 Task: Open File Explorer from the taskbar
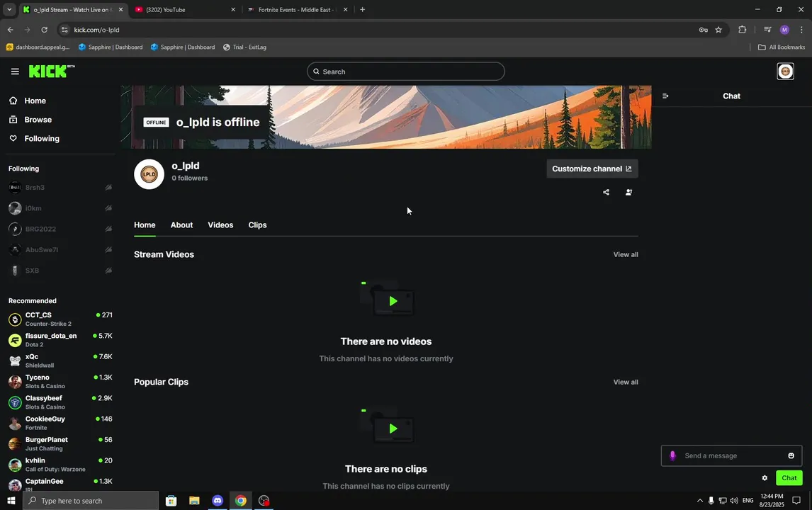point(194,501)
